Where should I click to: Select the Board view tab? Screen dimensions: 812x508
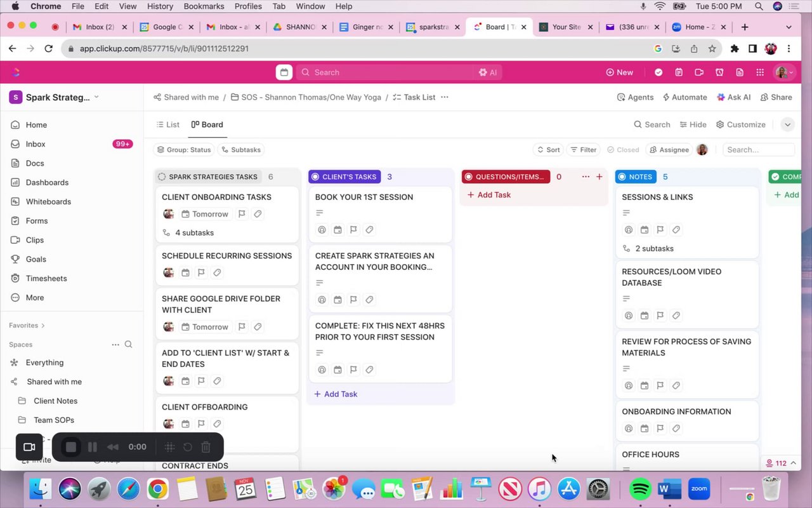coord(207,124)
